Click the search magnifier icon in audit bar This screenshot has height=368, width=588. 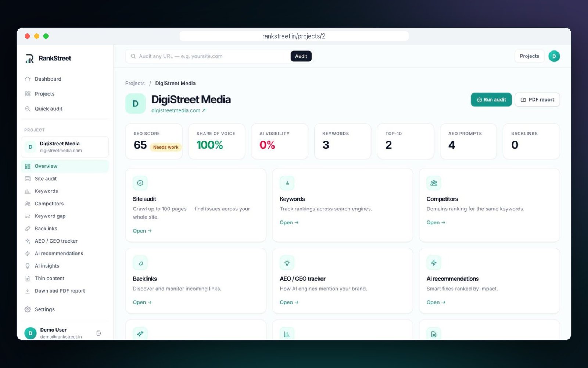point(133,56)
